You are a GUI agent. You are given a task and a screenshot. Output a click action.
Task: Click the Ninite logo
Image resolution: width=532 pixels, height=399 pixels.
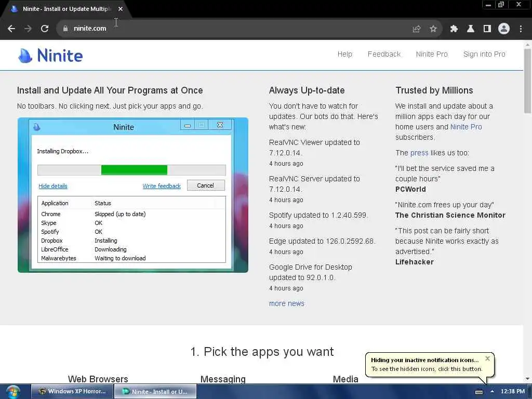[x=50, y=55]
